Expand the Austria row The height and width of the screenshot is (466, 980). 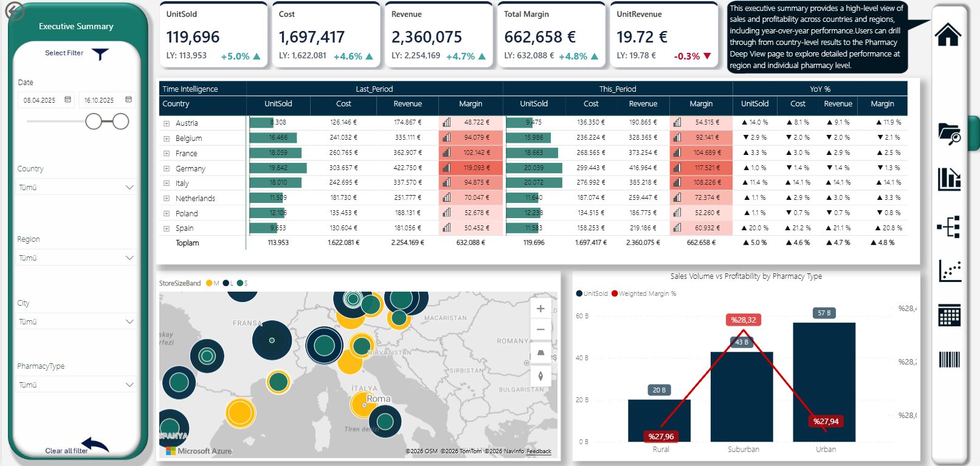(x=167, y=123)
